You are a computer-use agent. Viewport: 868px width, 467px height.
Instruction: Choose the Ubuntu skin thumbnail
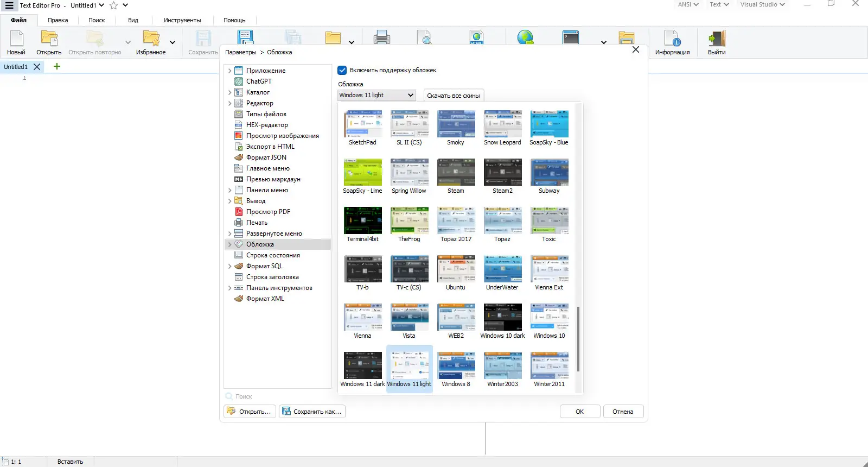(456, 273)
